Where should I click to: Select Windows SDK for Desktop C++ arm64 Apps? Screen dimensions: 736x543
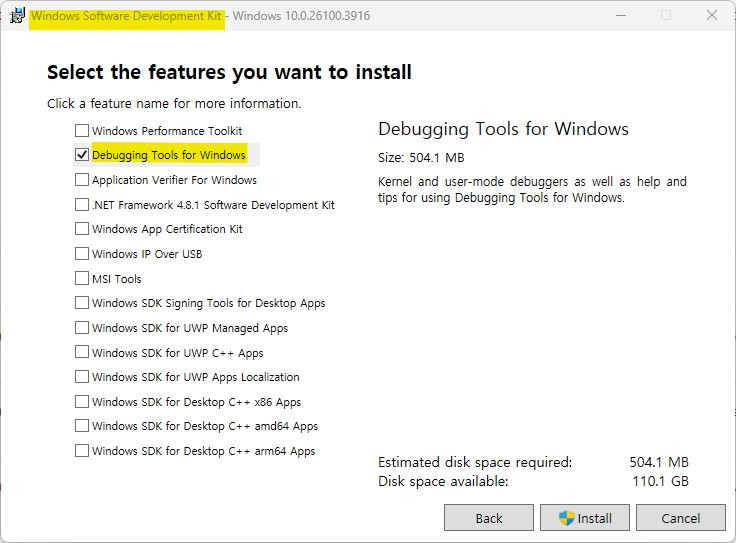click(x=82, y=451)
